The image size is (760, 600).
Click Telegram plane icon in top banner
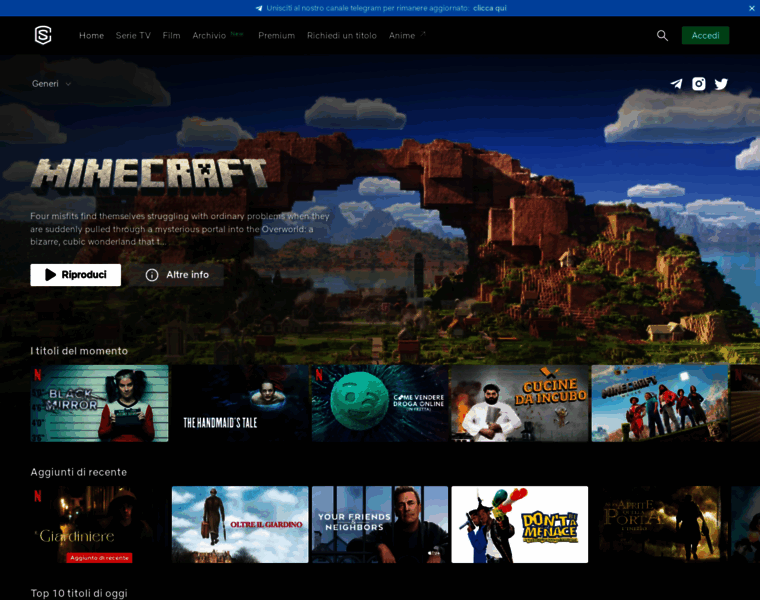(259, 8)
